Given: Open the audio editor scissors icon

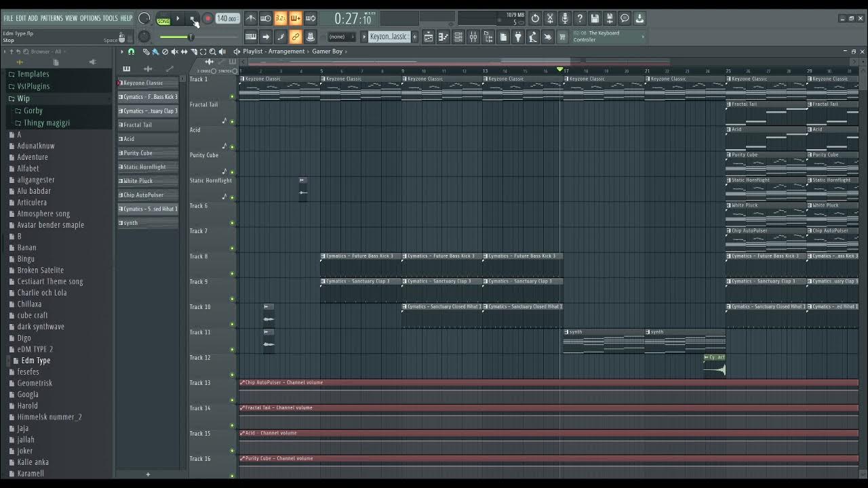Looking at the screenshot, I should tap(550, 18).
